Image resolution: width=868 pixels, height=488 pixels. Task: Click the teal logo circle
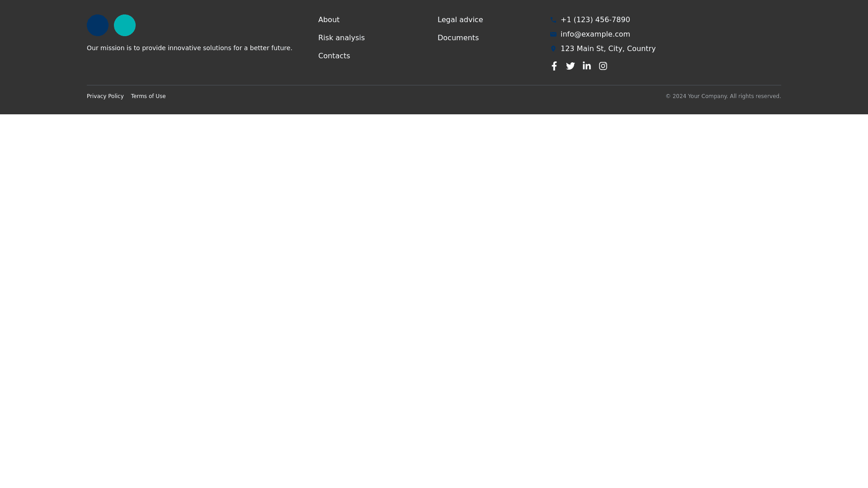click(125, 25)
